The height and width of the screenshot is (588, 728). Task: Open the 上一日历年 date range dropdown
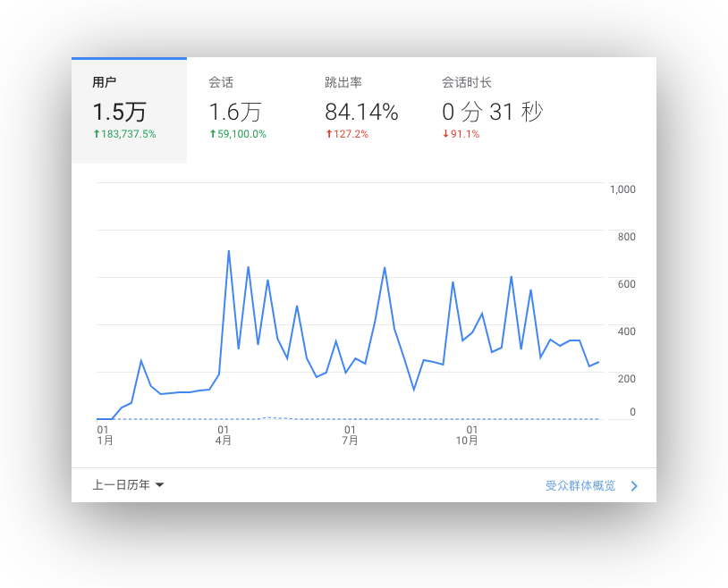pos(122,485)
